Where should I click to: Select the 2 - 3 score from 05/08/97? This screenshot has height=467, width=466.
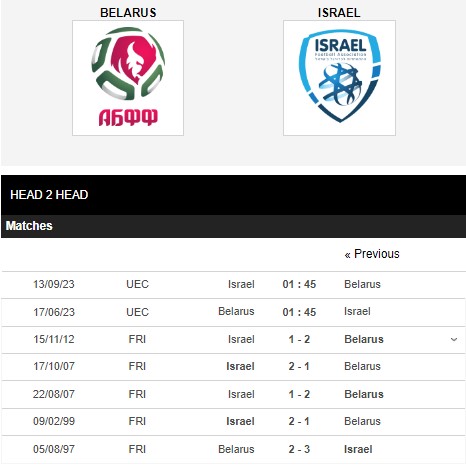tap(299, 449)
